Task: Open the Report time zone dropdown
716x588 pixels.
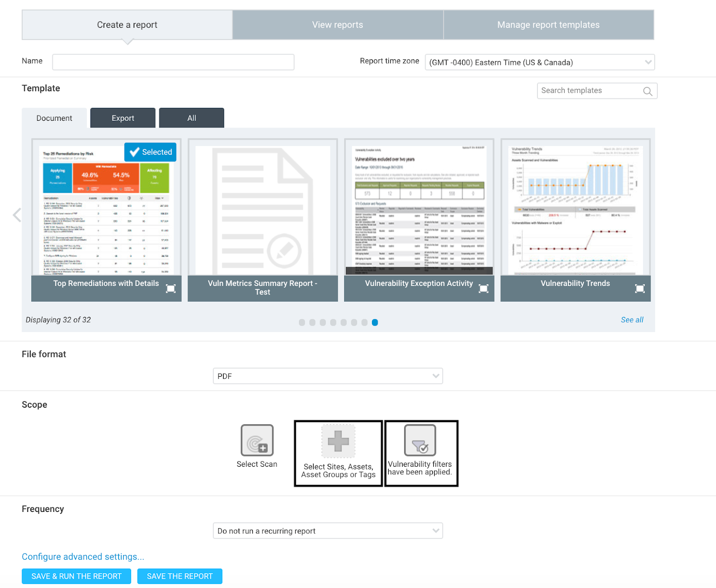Action: [x=539, y=63]
